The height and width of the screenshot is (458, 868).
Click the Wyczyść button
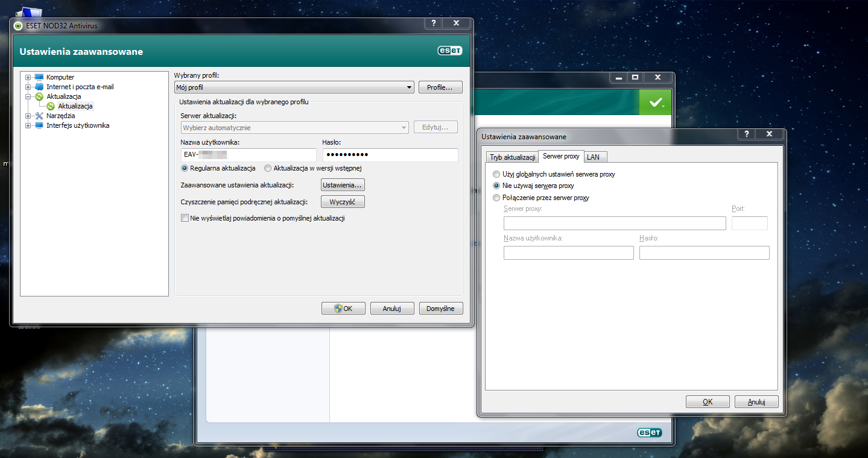click(343, 202)
